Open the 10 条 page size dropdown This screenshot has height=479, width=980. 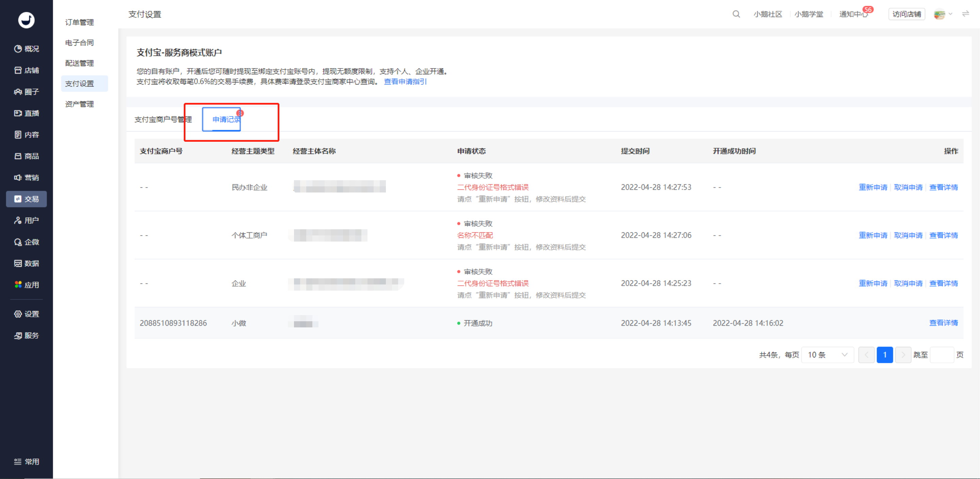click(x=828, y=355)
